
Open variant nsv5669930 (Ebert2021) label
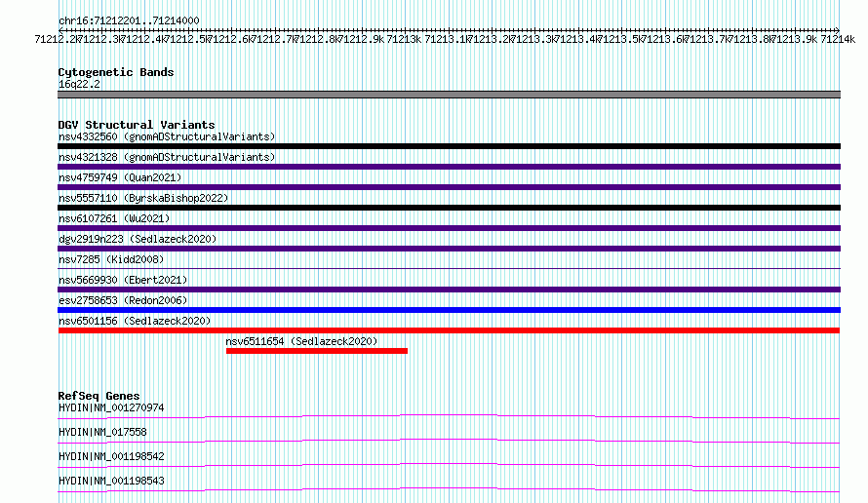[x=123, y=280]
